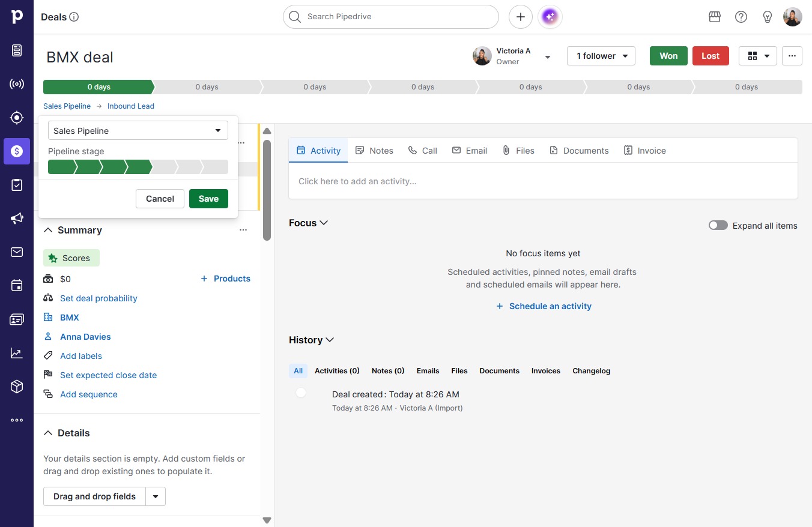Open the Activities calendar sidebar icon

pos(17,286)
